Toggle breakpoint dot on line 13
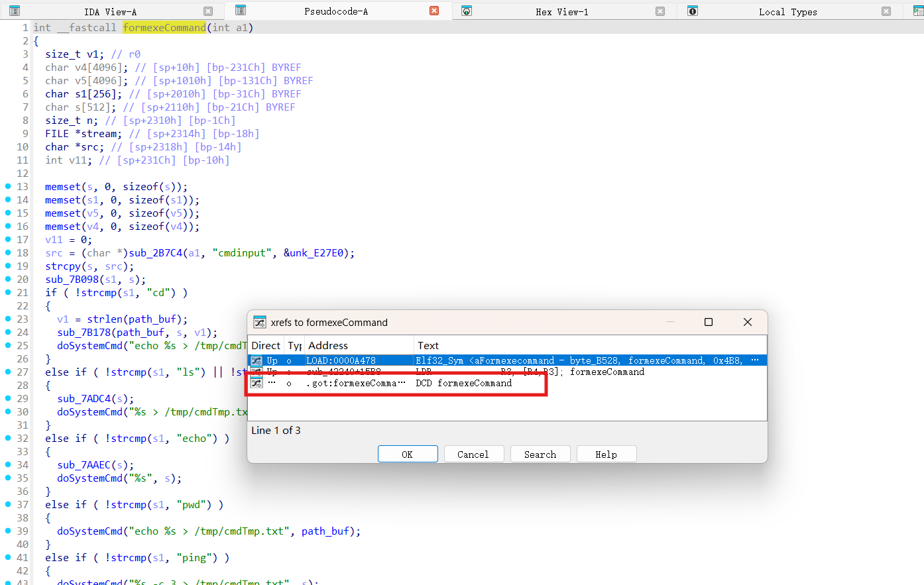The width and height of the screenshot is (924, 585). 8,186
